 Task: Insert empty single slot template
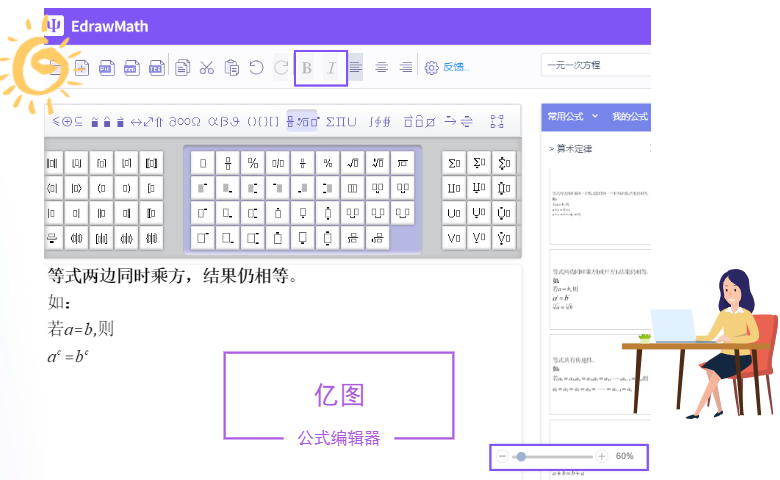point(203,163)
